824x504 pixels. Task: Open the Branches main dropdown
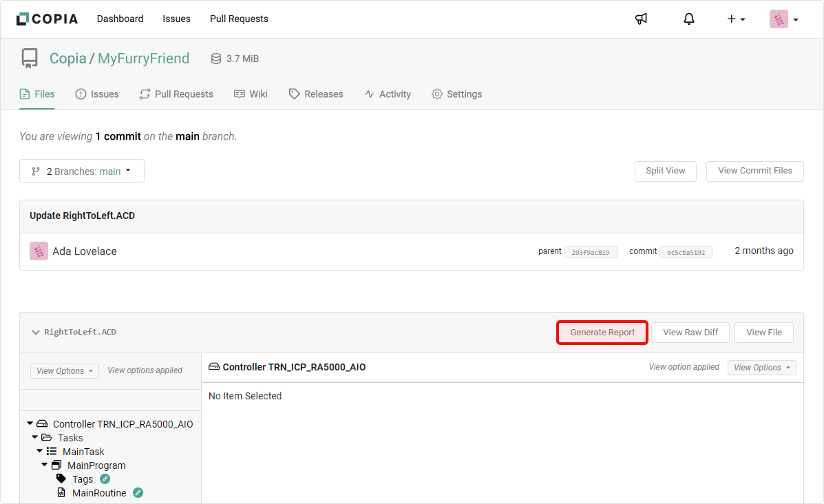tap(82, 171)
